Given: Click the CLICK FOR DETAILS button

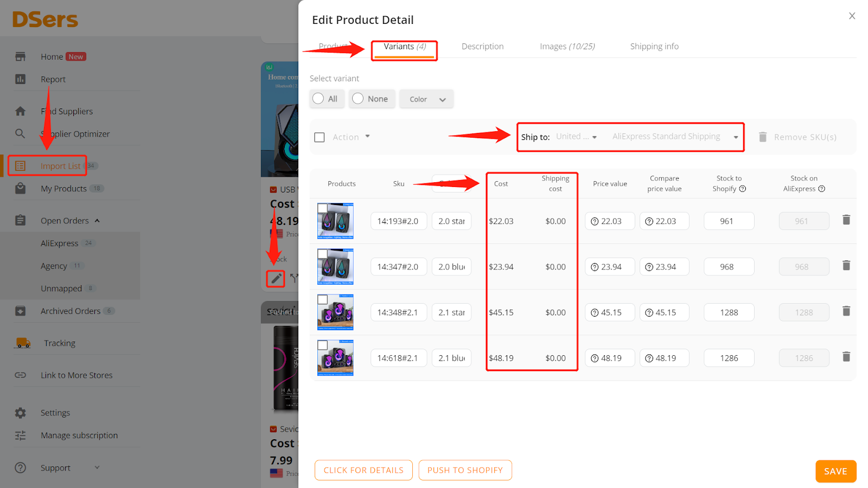Looking at the screenshot, I should (x=363, y=470).
